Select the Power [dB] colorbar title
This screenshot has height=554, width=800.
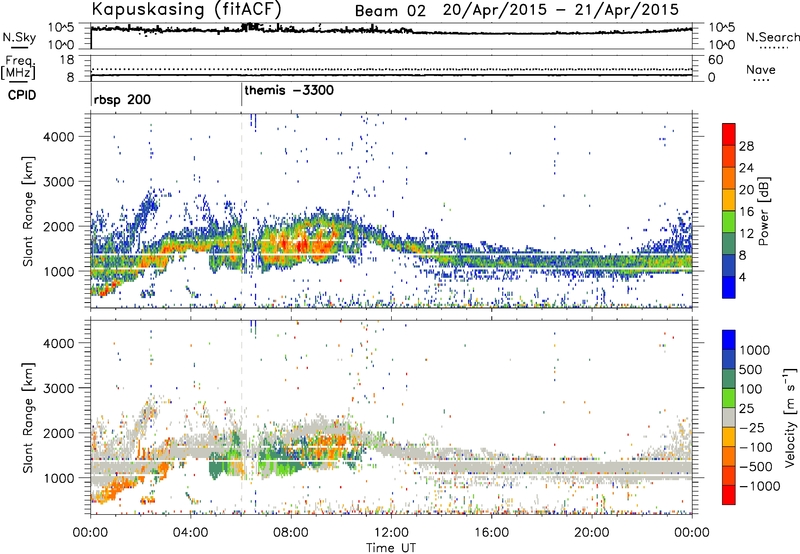pyautogui.click(x=763, y=211)
